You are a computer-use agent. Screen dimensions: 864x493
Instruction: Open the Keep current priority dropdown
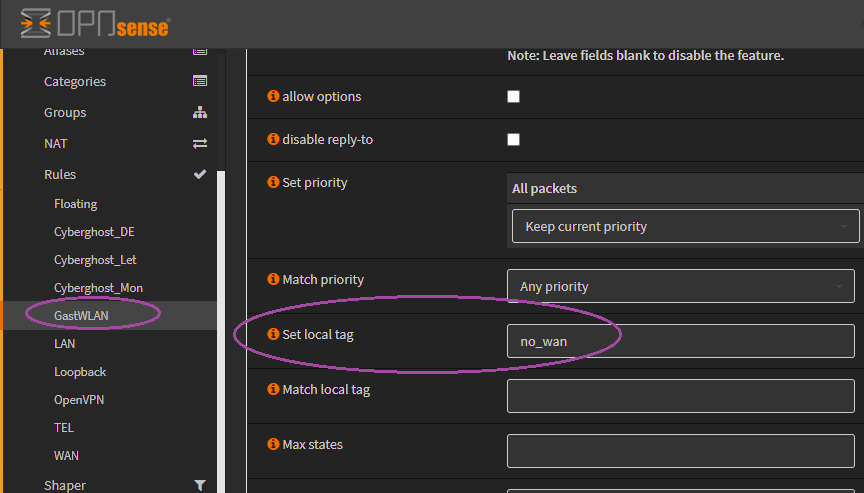coord(685,227)
